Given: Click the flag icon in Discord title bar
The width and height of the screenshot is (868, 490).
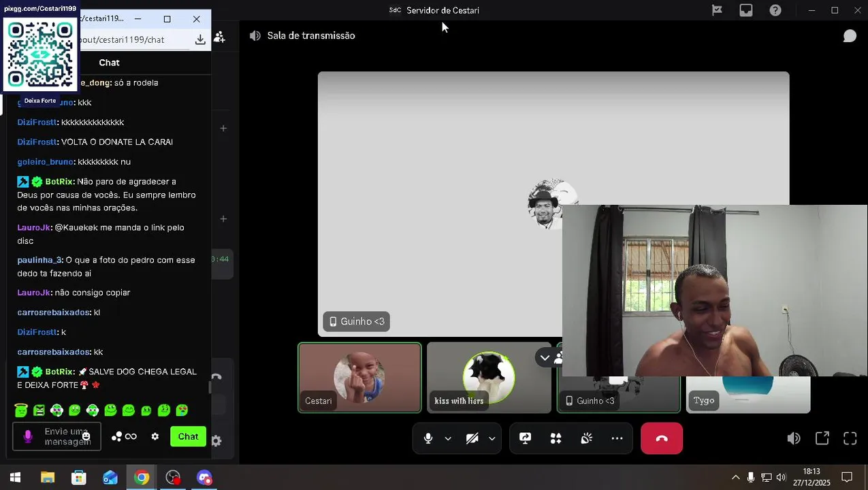Looking at the screenshot, I should [717, 10].
